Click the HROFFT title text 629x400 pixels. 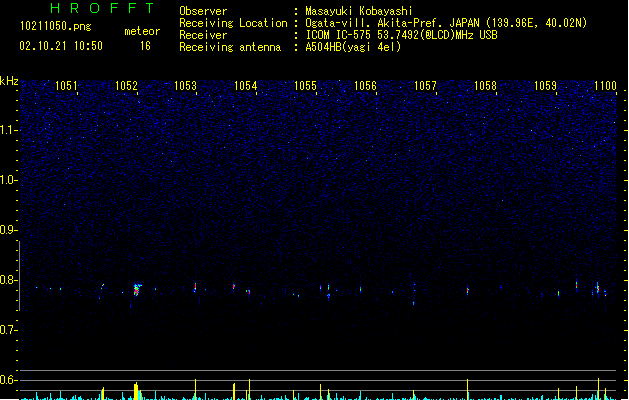(102, 8)
